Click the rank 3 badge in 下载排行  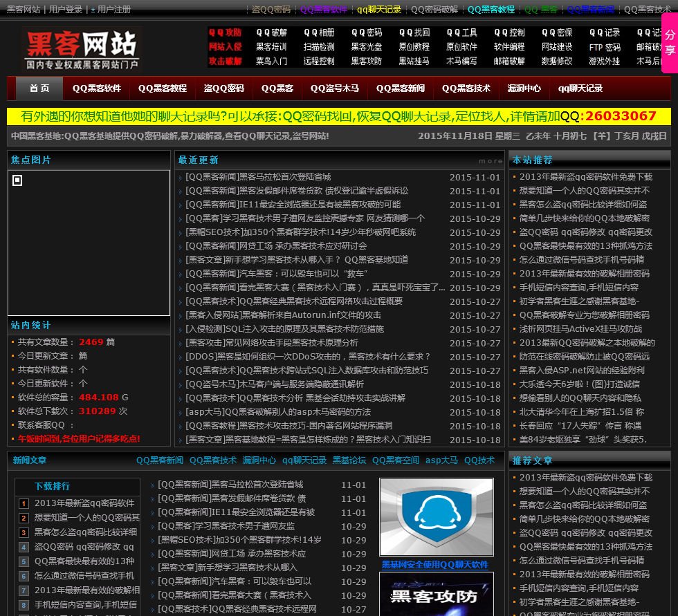coord(24,532)
